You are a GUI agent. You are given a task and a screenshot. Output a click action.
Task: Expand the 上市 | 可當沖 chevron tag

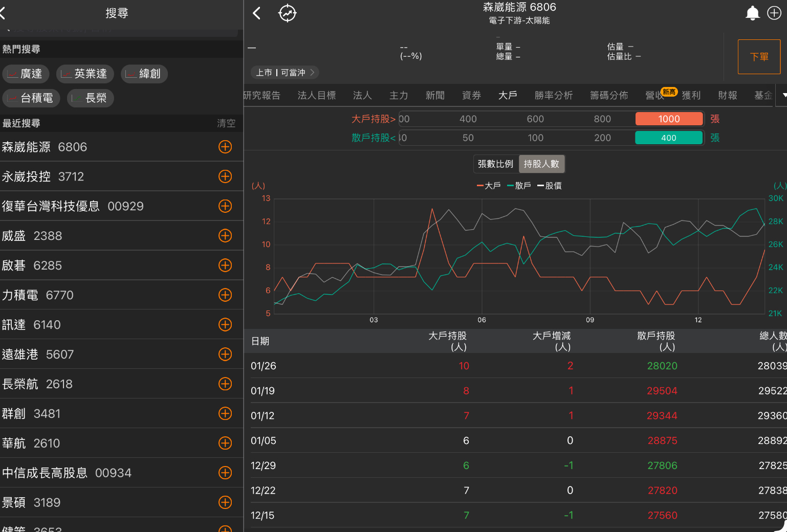coord(285,73)
